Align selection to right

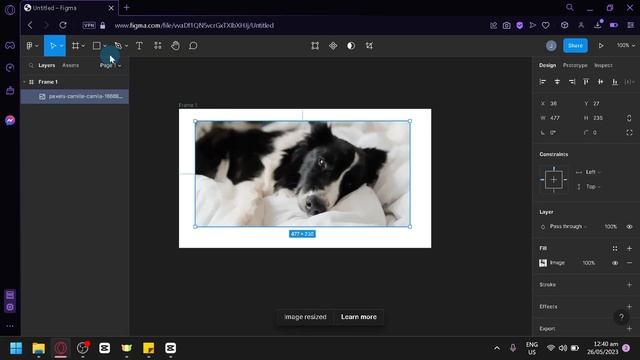click(x=572, y=82)
